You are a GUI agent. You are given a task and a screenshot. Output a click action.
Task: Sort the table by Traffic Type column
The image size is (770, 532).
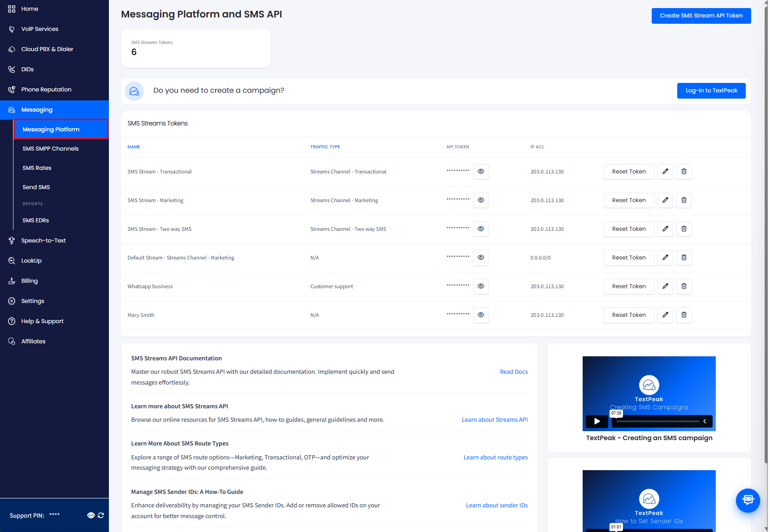(x=325, y=147)
